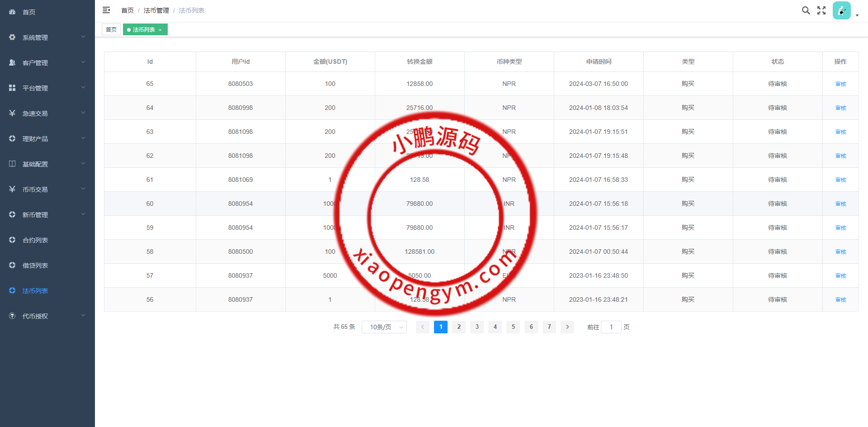
Task: Select the 首页 dashboard icon in sidebar
Action: [x=12, y=12]
